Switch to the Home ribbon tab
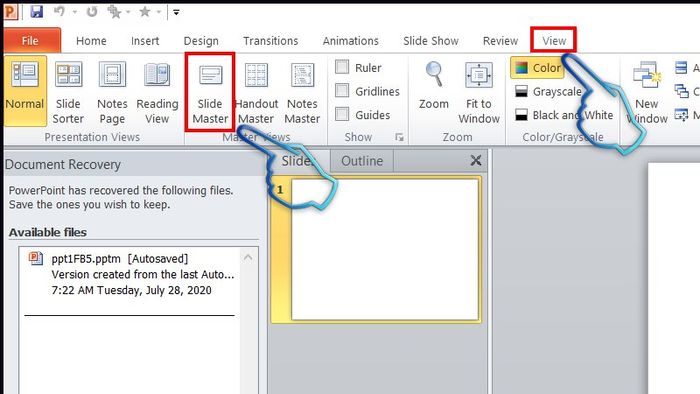 (x=91, y=41)
